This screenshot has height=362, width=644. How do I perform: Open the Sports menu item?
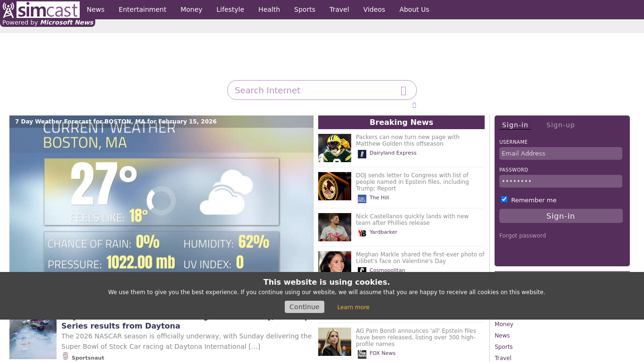pos(305,9)
